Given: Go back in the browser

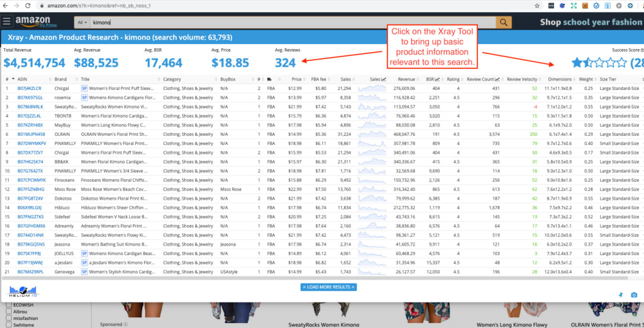Looking at the screenshot, I should (x=5, y=6).
